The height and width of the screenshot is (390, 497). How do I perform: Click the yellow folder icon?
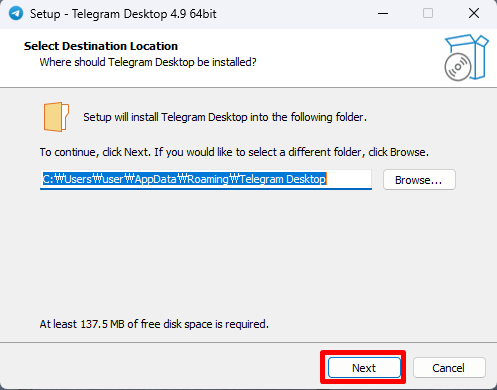(x=56, y=117)
